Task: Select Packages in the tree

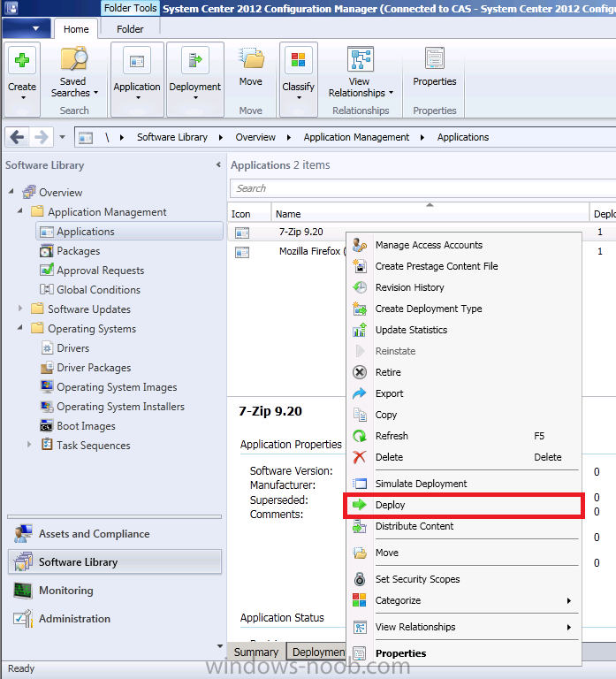Action: (x=79, y=251)
